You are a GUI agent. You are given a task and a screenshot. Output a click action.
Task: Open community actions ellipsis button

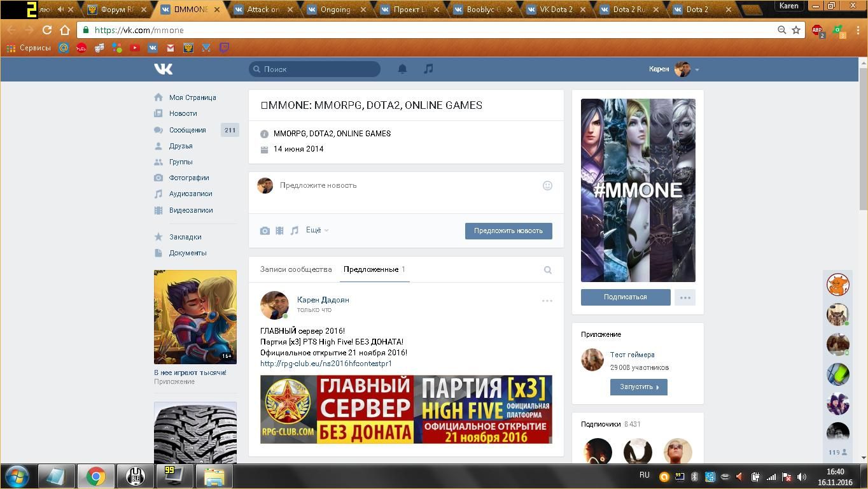tap(685, 297)
